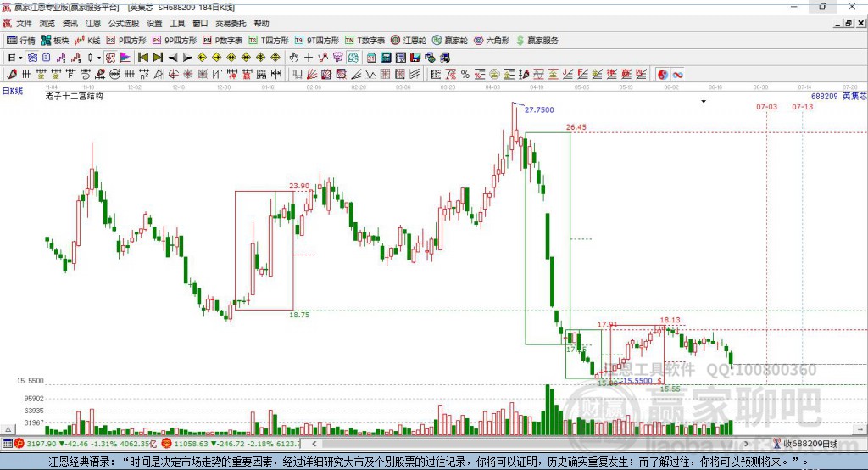868x470 pixels.
Task: Toggle the highlighted red grid icon
Action: pyautogui.click(x=111, y=57)
